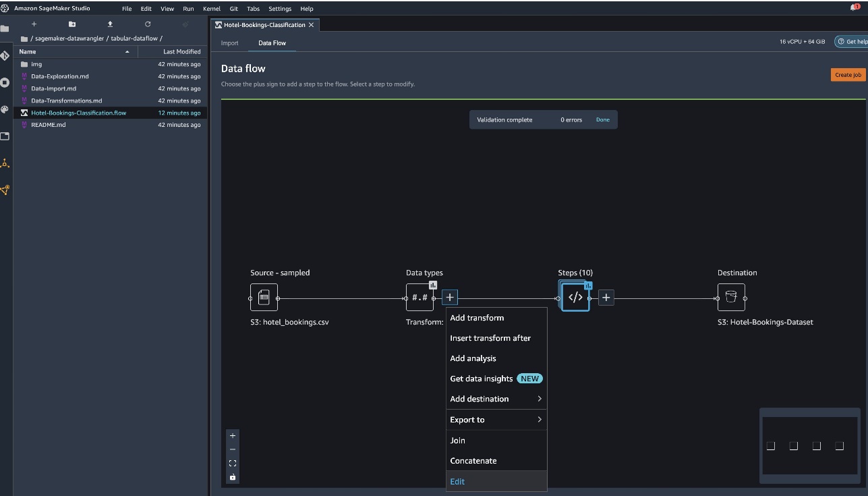Open the Git menu
This screenshot has width=868, height=496.
233,9
